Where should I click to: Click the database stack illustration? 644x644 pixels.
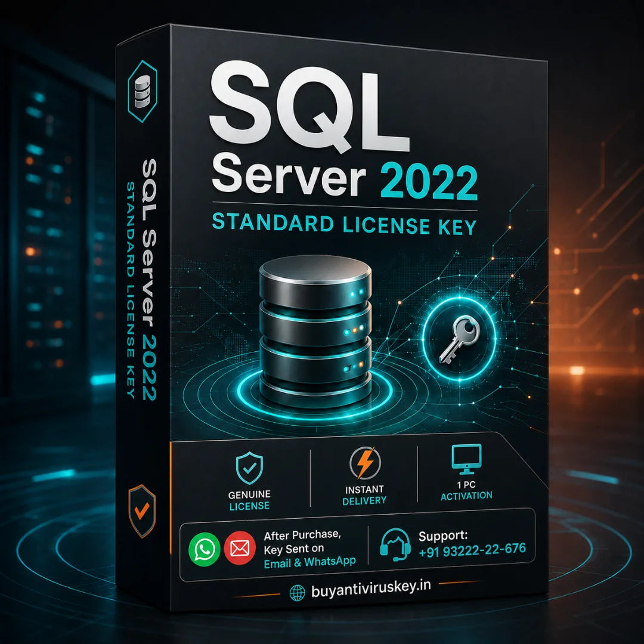[x=315, y=330]
